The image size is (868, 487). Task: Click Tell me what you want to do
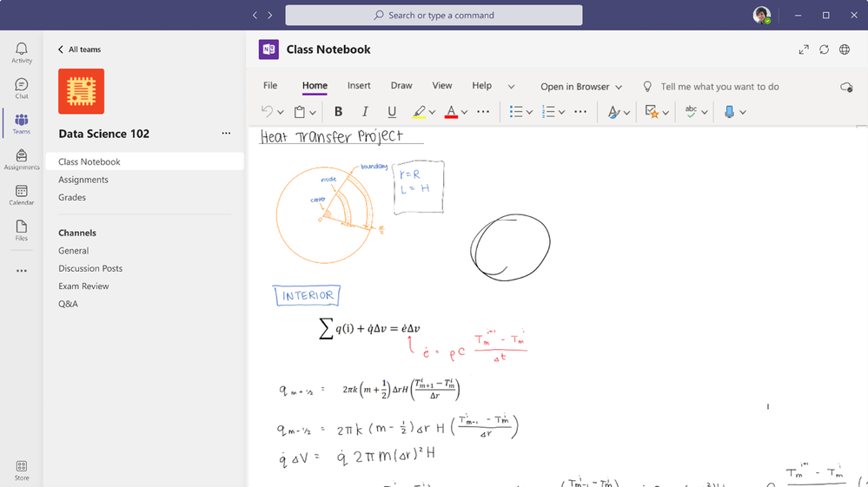[719, 87]
